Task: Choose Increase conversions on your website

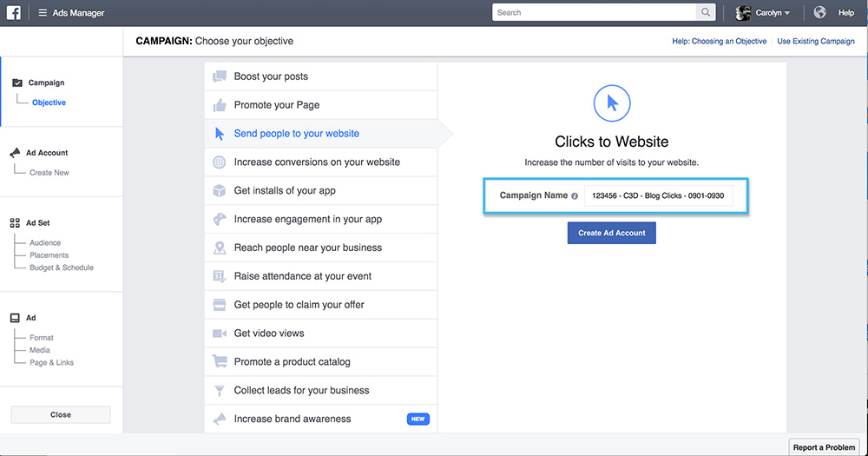Action: [x=321, y=162]
